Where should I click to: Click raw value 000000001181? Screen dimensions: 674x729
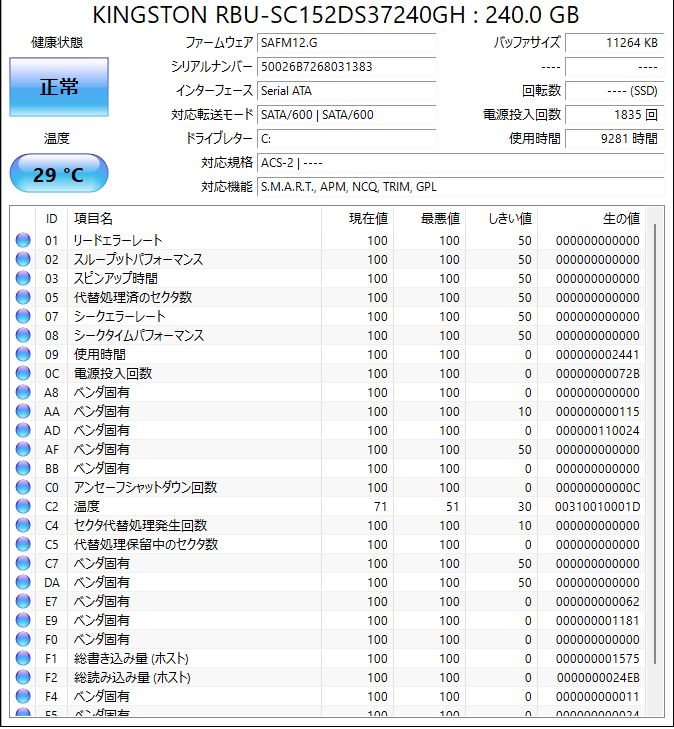(x=597, y=620)
